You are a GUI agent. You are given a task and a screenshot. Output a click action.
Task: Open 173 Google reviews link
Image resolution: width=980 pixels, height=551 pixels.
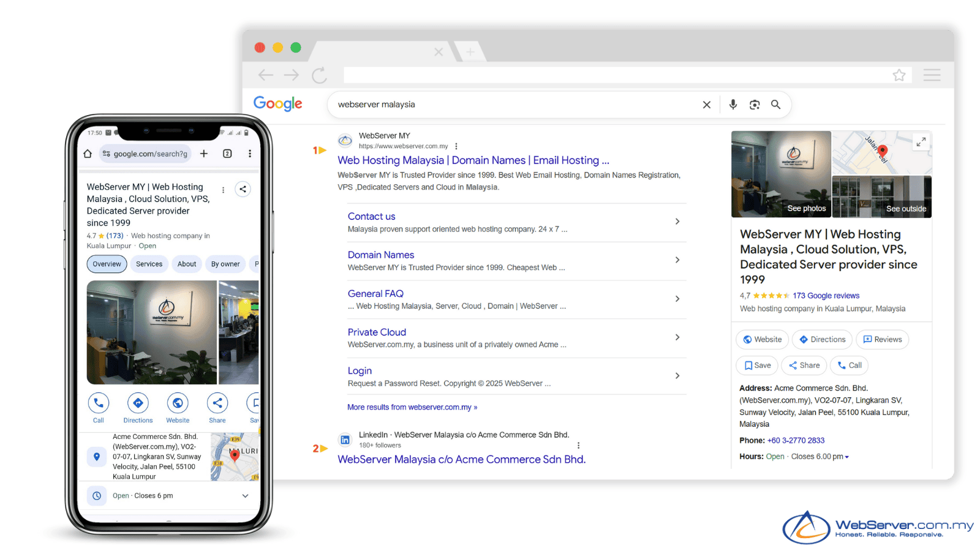826,296
